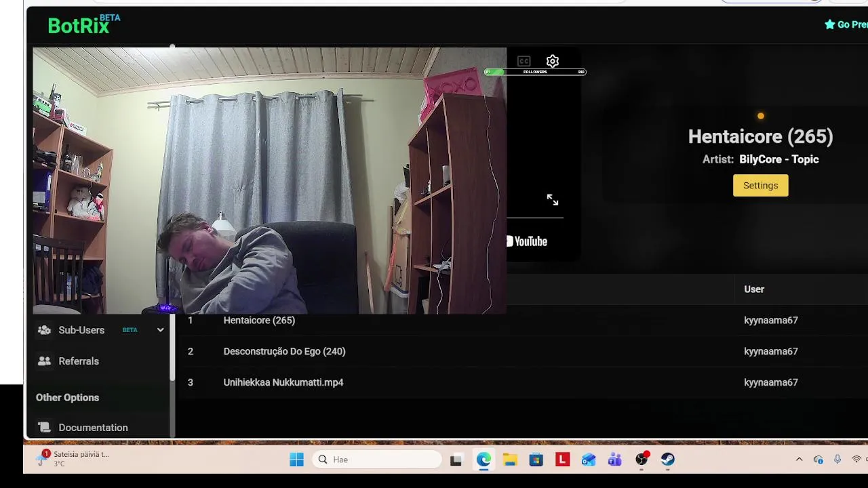Click the sidebar vertical scrollbar

click(x=172, y=346)
